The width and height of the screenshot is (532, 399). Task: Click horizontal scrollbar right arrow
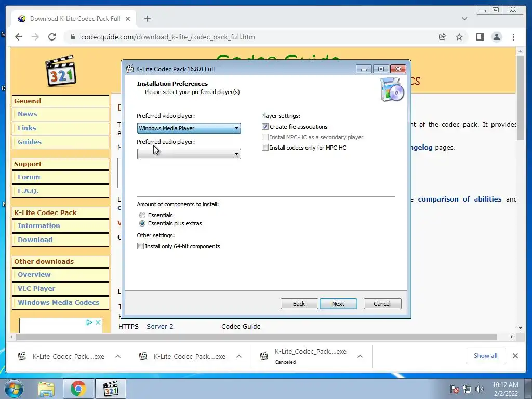(511, 337)
